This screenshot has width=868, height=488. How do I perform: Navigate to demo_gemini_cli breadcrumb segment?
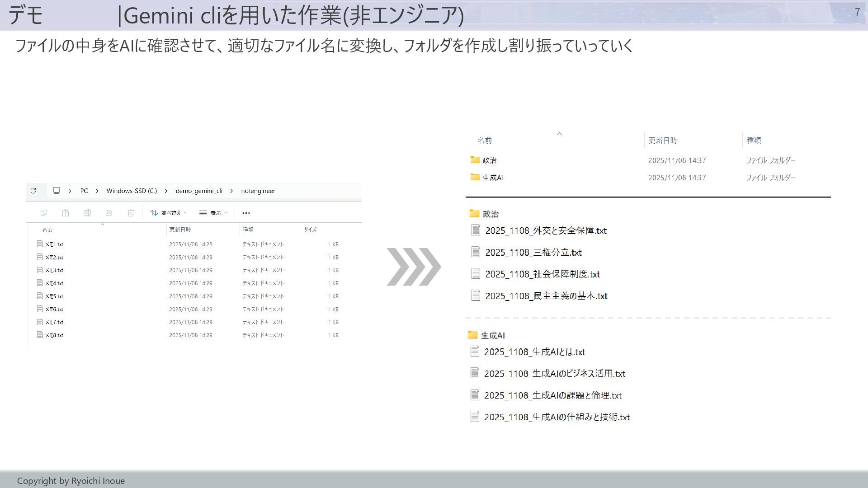(x=199, y=191)
